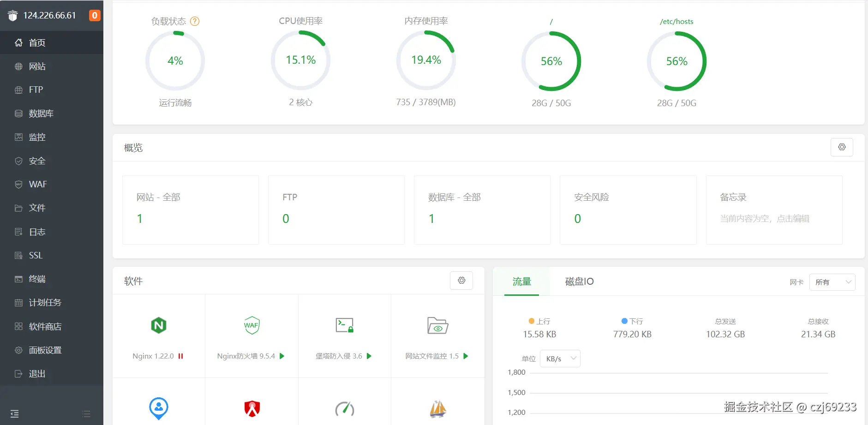Toggle 堡塔防入侵 3.6 green play status
Viewport: 868px width, 425px height.
(369, 356)
